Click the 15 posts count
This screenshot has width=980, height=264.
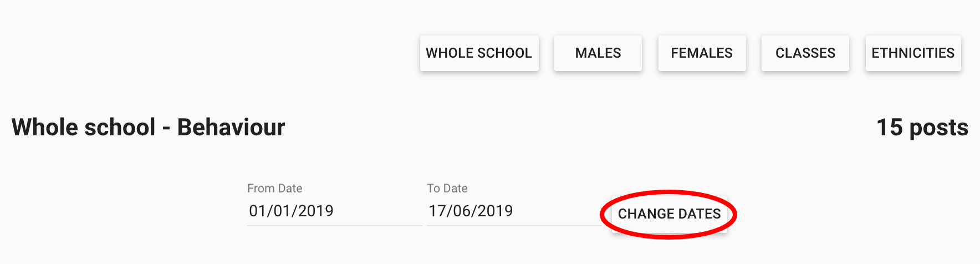click(922, 128)
